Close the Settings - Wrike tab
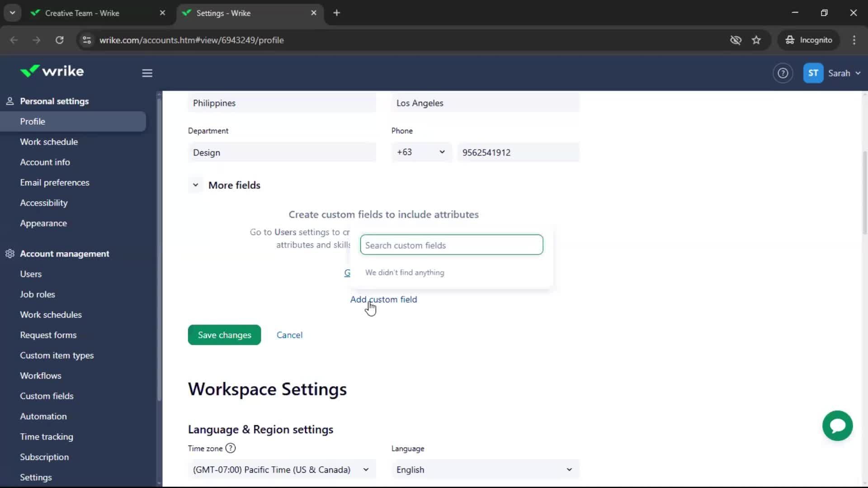The height and width of the screenshot is (488, 868). [x=314, y=13]
